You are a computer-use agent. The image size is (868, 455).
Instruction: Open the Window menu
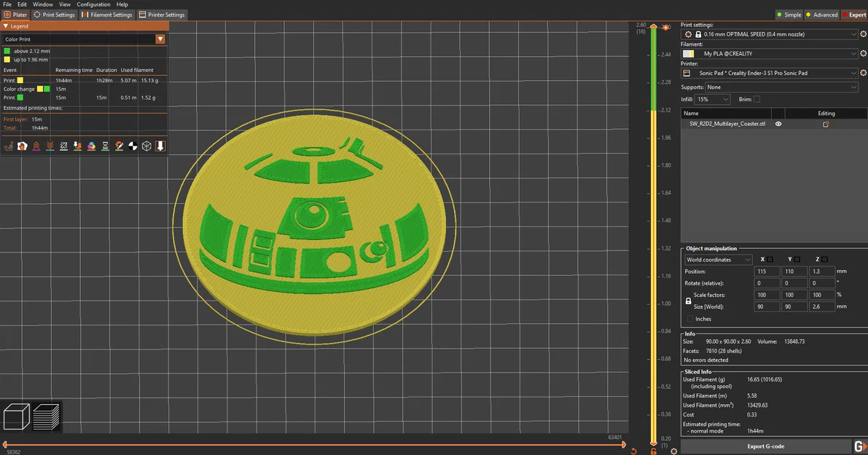click(42, 4)
